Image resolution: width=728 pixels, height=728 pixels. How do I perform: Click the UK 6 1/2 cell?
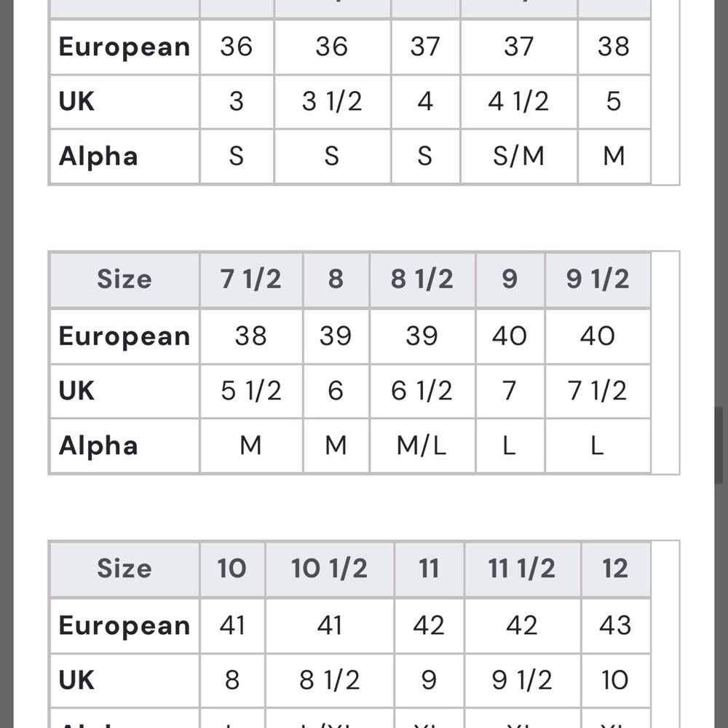pos(422,391)
